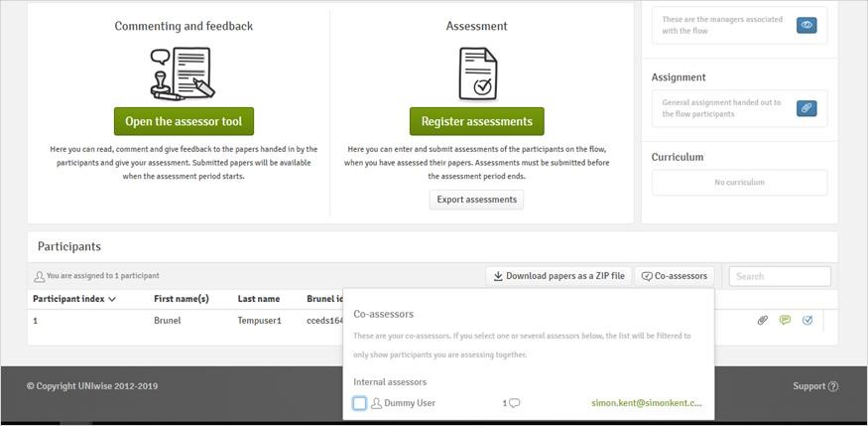Sort by Last name column header
Screen dimensions: 868x426
[258, 299]
